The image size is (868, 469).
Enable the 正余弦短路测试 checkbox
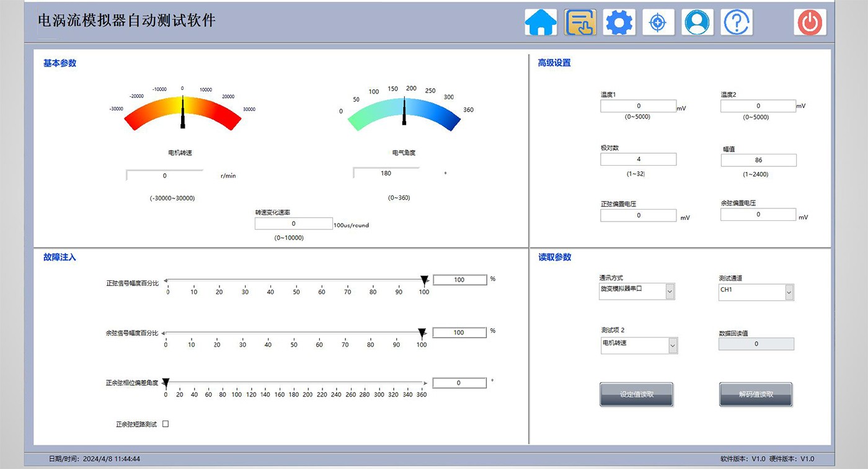tap(166, 424)
